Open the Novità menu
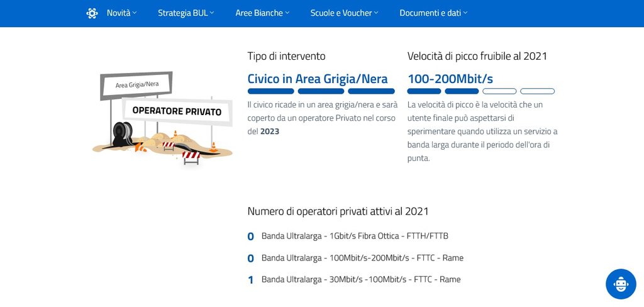Screen dimensions: 644x307 (x=121, y=13)
